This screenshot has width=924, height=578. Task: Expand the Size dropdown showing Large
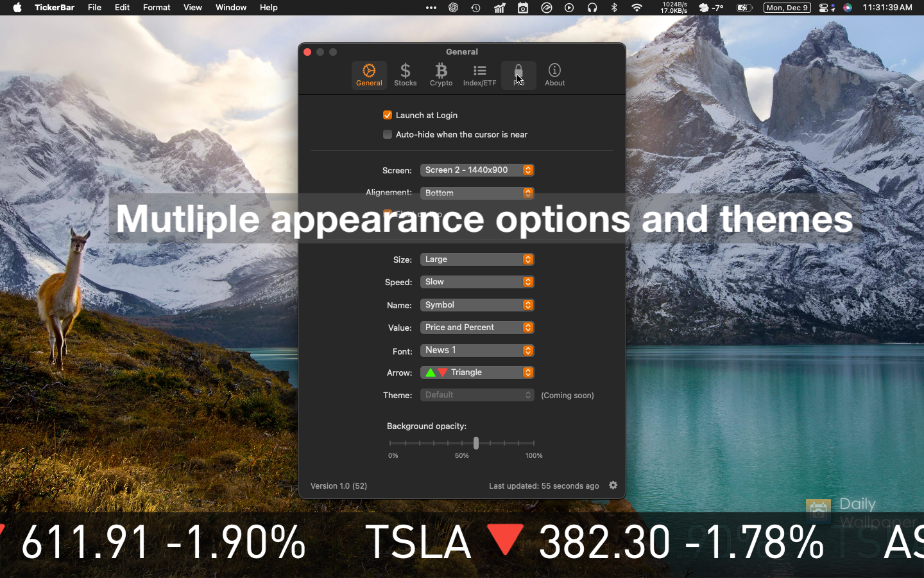pos(477,259)
